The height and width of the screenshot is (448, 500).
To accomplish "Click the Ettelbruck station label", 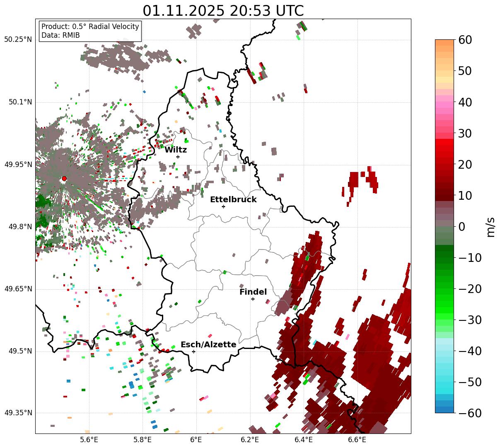I will (233, 200).
